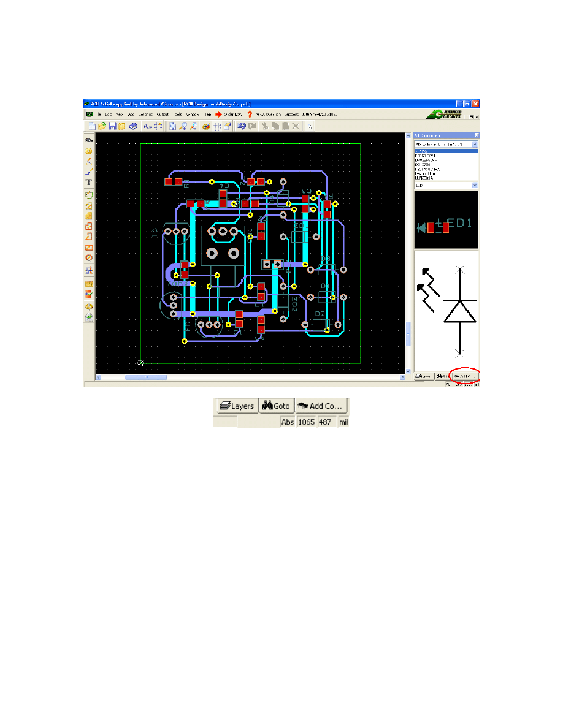
Task: Click the Add Component tab button
Action: 465,376
